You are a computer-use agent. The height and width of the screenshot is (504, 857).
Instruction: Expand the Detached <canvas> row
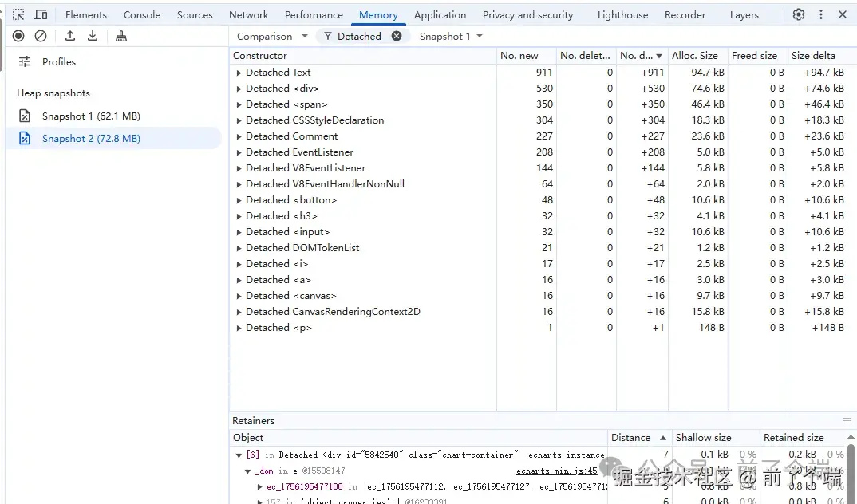[x=239, y=296]
